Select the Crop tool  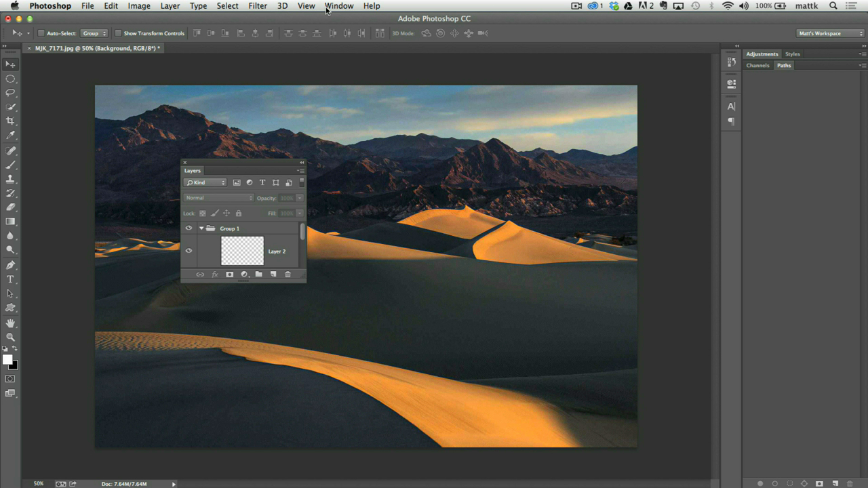click(10, 121)
